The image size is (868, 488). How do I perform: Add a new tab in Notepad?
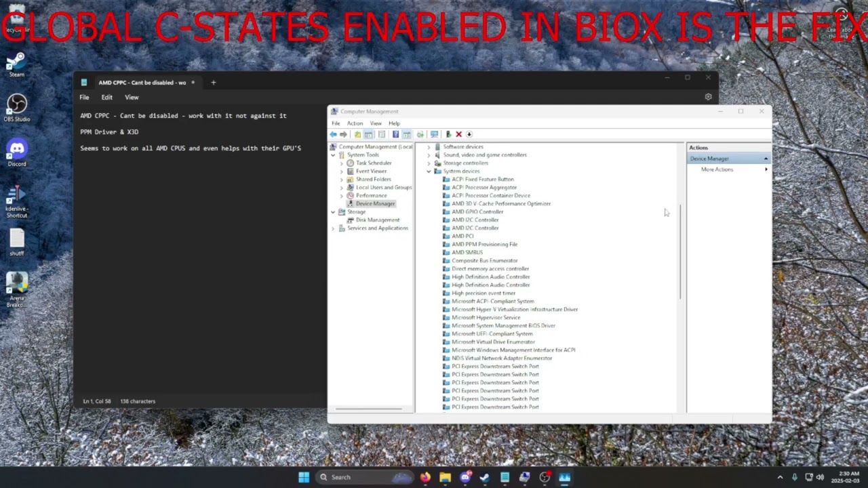click(x=213, y=83)
